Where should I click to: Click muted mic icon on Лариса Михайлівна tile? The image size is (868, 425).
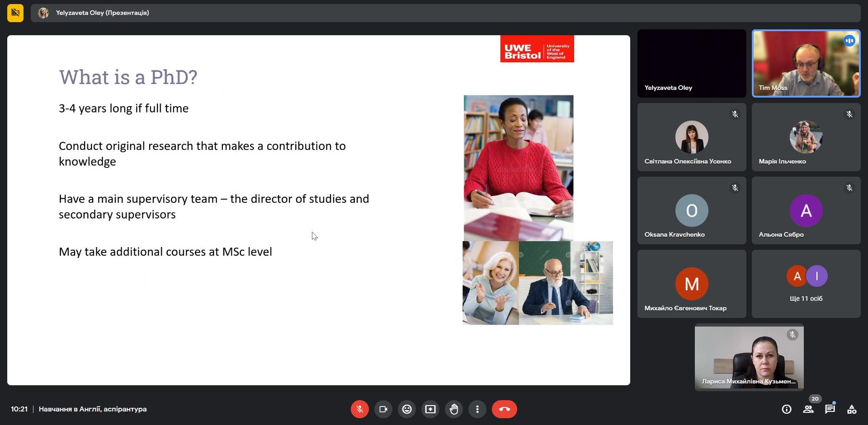[792, 335]
